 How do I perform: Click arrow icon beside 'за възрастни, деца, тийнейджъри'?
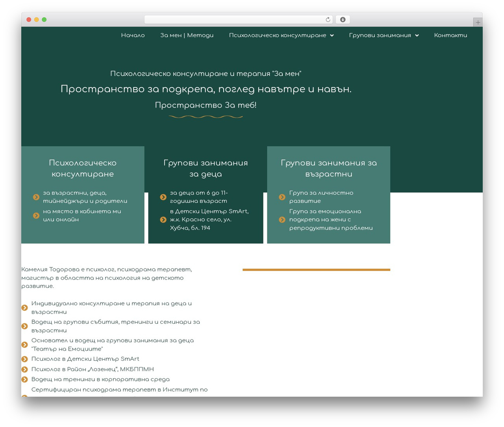click(36, 197)
